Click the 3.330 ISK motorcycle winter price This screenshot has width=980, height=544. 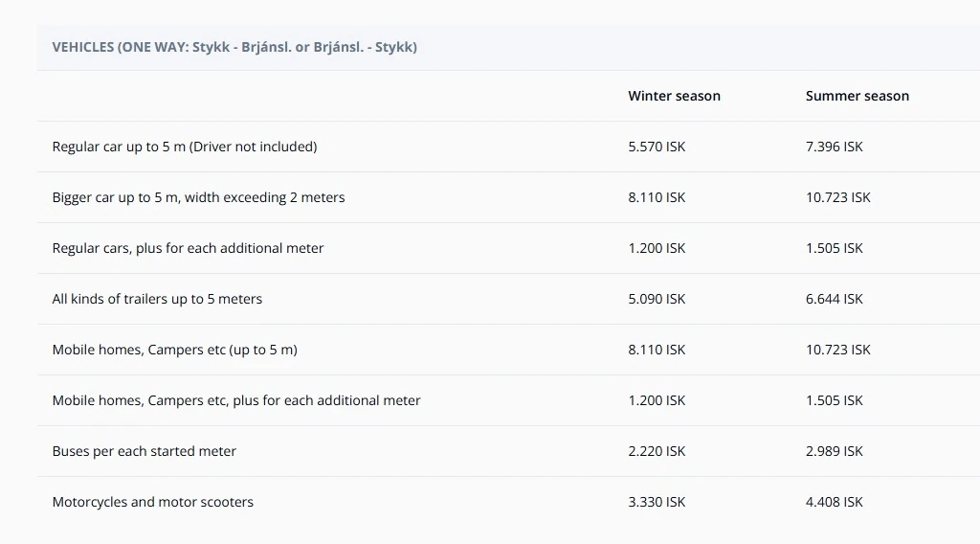(657, 502)
